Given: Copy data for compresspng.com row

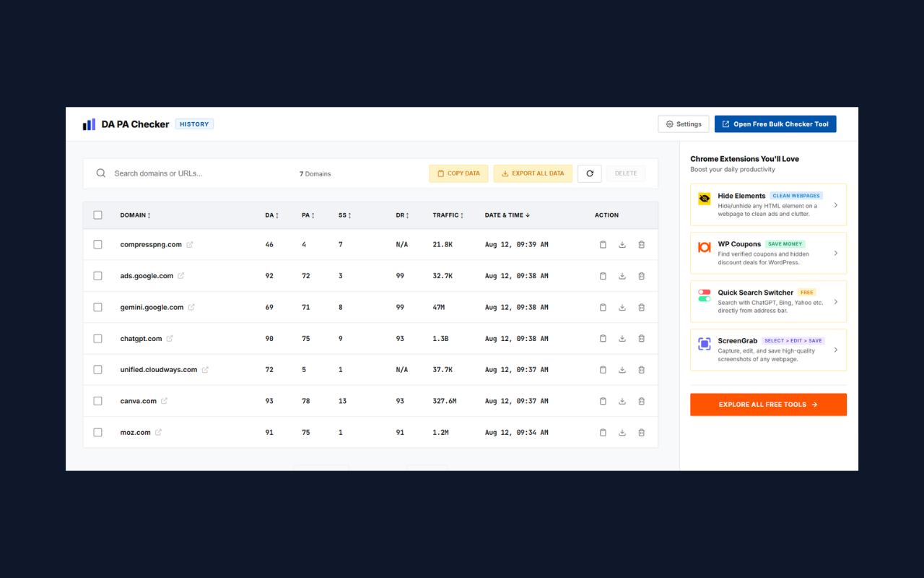Looking at the screenshot, I should point(603,245).
